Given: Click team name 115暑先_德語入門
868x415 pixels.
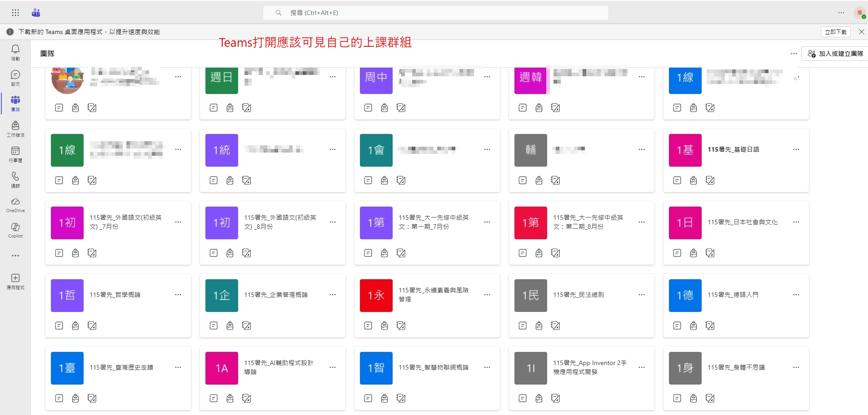Looking at the screenshot, I should point(733,295).
